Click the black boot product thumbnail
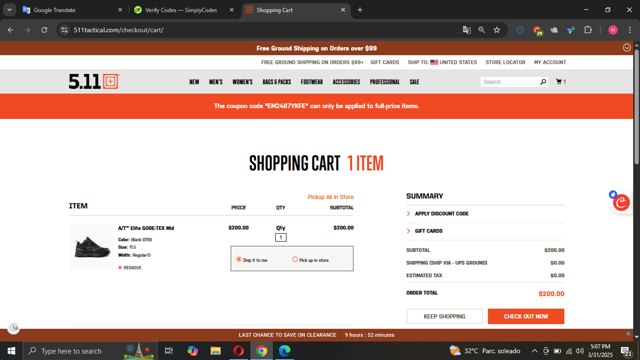The height and width of the screenshot is (360, 640). point(92,247)
